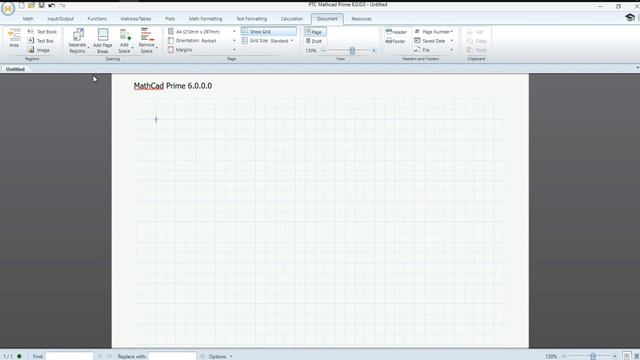The image size is (640, 360).
Task: Click the Save icon in the quick access toolbar
Action: [41, 5]
